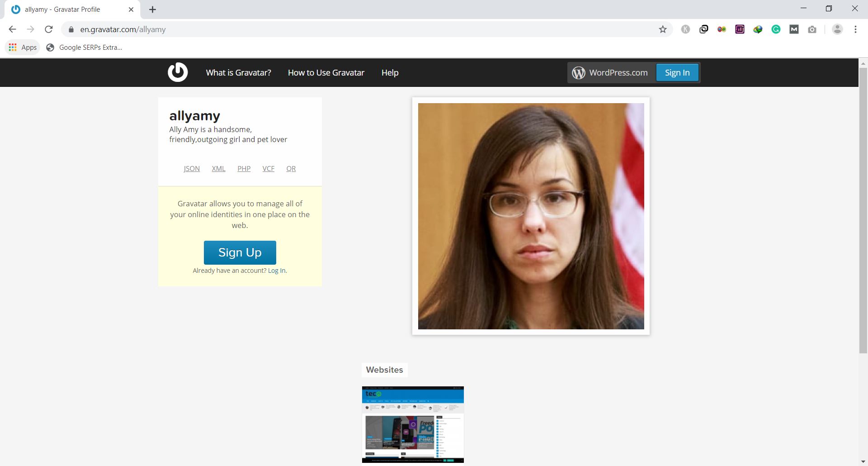Viewport: 868px width, 466px height.
Task: Open the Apps grid icon in bookmarks bar
Action: tap(13, 47)
